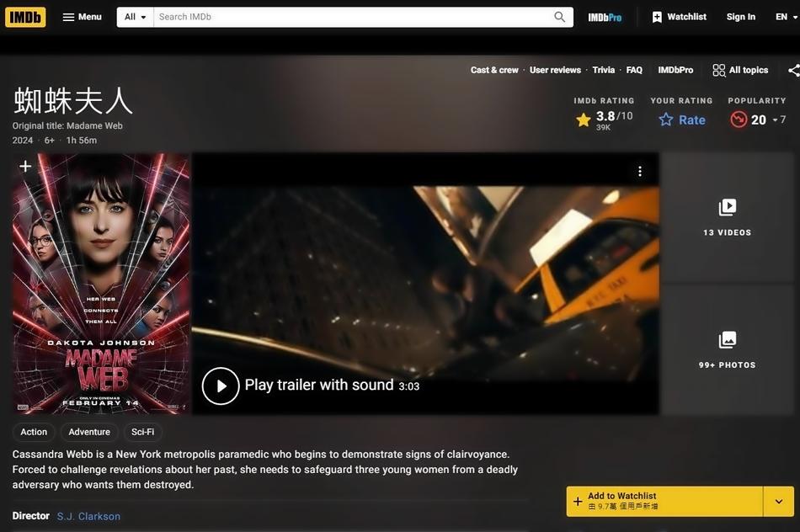Click the yellow star IMDb rating 3.8/10
This screenshot has height=532, width=800.
pos(604,120)
